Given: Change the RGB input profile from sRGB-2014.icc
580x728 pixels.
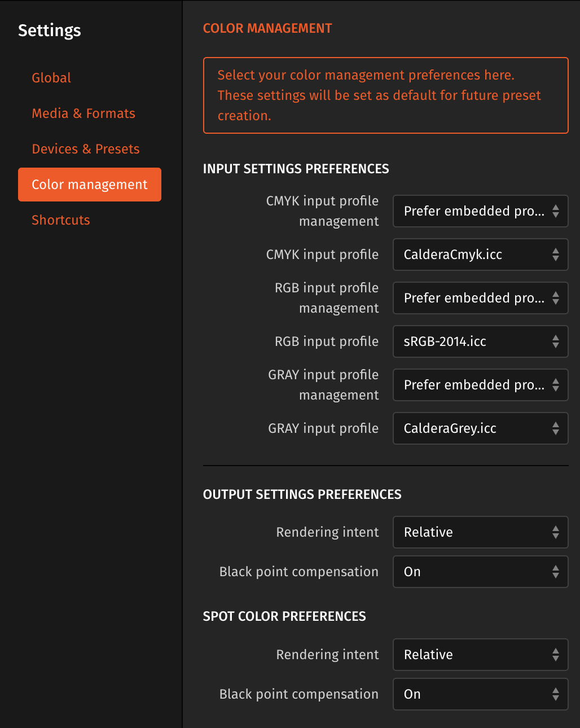Looking at the screenshot, I should point(480,341).
